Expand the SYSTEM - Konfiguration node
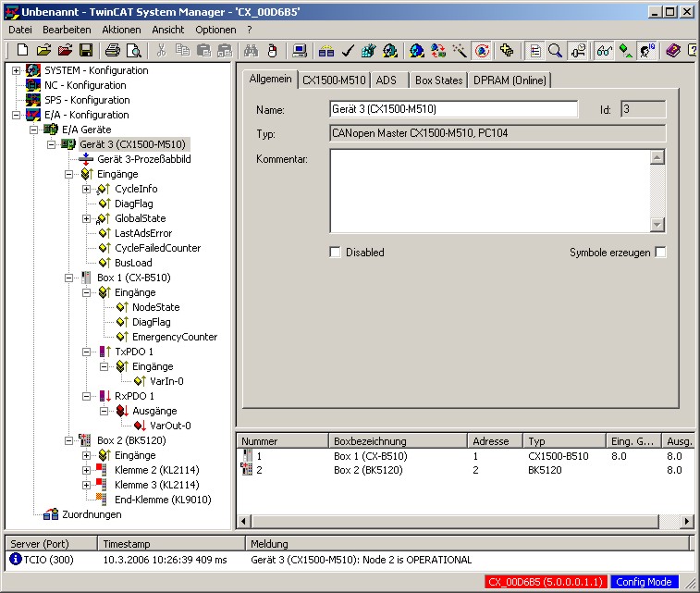 point(16,70)
